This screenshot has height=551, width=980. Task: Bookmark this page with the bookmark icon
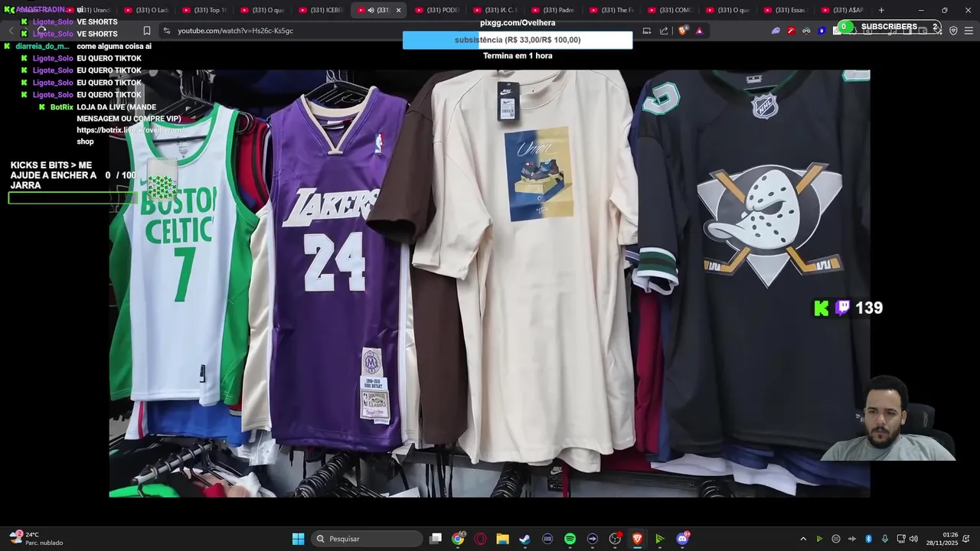pos(147,31)
